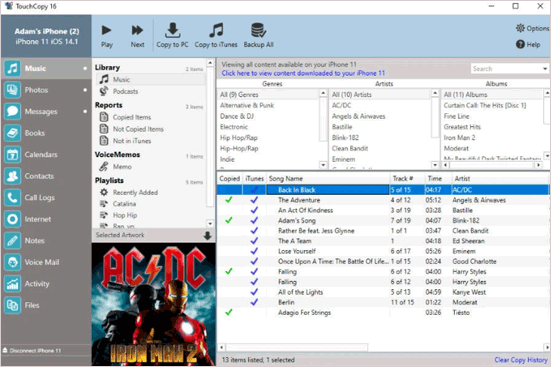This screenshot has height=367, width=551.
Task: Open the Not Copied Items report
Action: point(150,129)
